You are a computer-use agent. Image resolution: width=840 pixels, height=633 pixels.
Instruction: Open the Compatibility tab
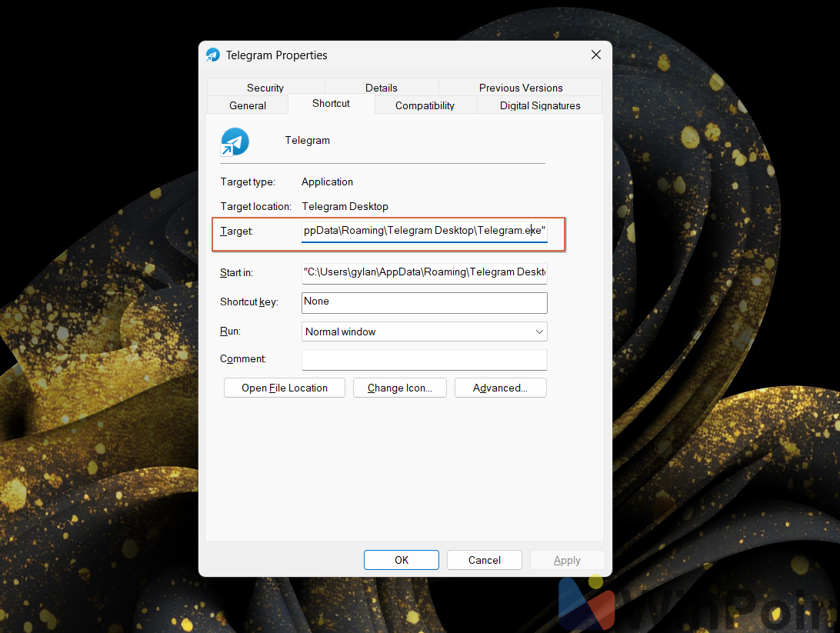tap(425, 105)
